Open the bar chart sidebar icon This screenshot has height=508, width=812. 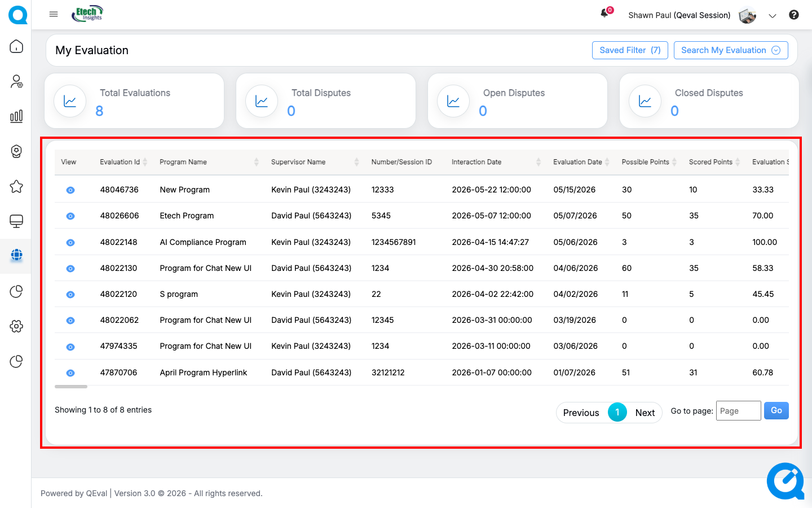pyautogui.click(x=16, y=116)
